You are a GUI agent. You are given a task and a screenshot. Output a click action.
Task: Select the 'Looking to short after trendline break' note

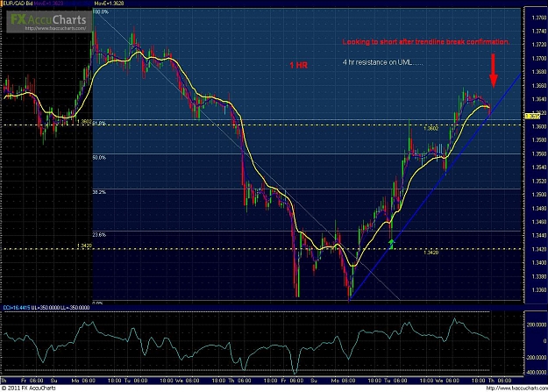(x=426, y=42)
